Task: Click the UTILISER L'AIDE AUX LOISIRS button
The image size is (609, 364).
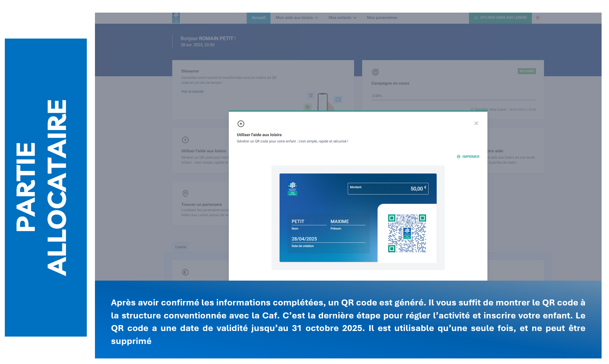Action: [500, 18]
